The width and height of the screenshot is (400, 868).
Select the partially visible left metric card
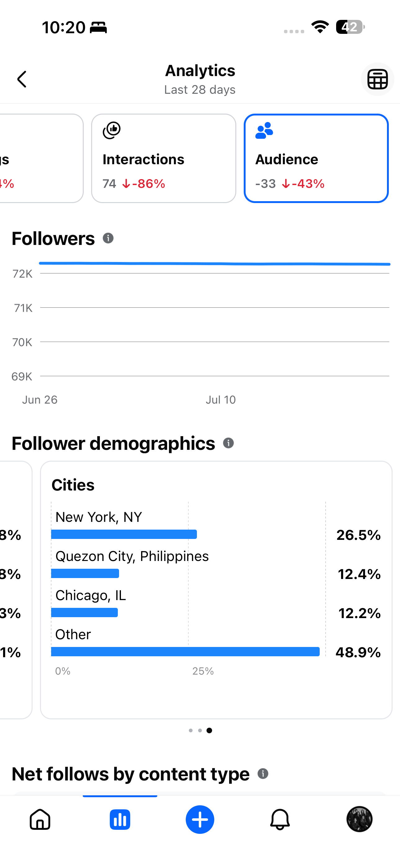41,158
